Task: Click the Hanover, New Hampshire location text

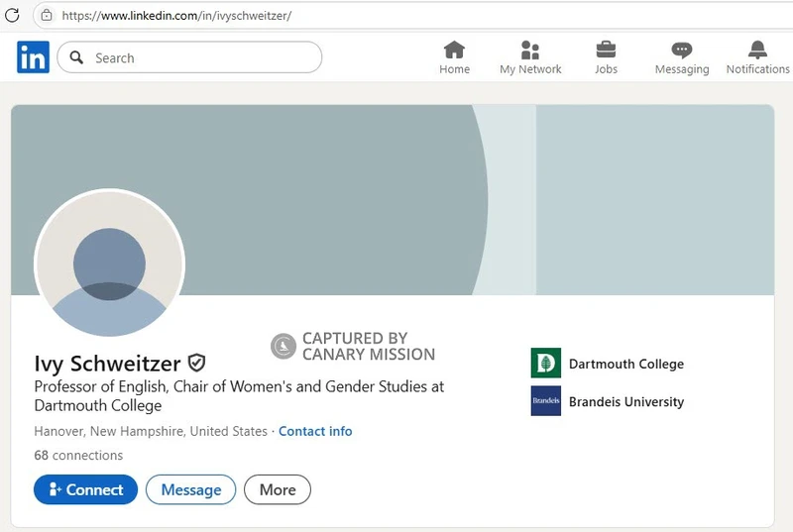Action: click(151, 431)
